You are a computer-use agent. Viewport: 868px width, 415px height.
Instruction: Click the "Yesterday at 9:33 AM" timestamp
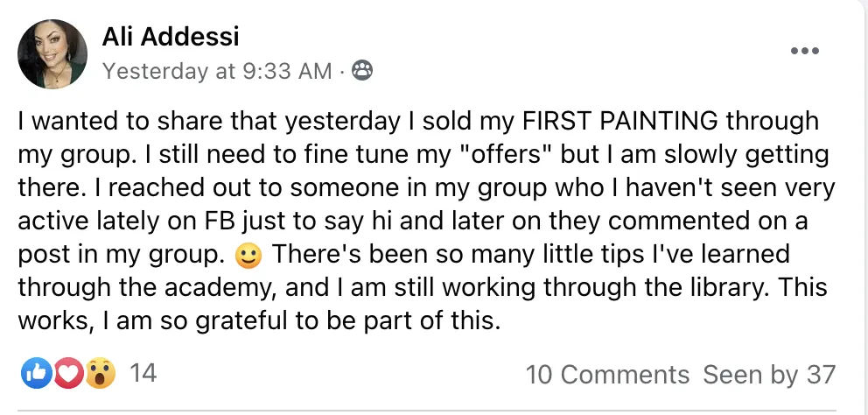[x=217, y=71]
